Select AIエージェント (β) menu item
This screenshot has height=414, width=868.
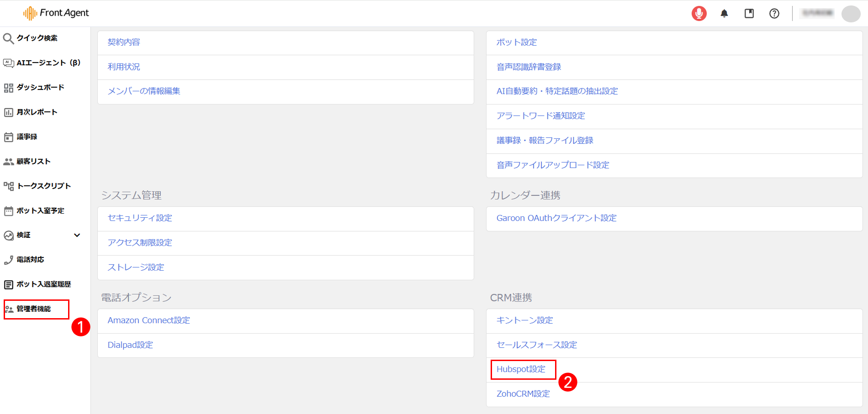(48, 63)
